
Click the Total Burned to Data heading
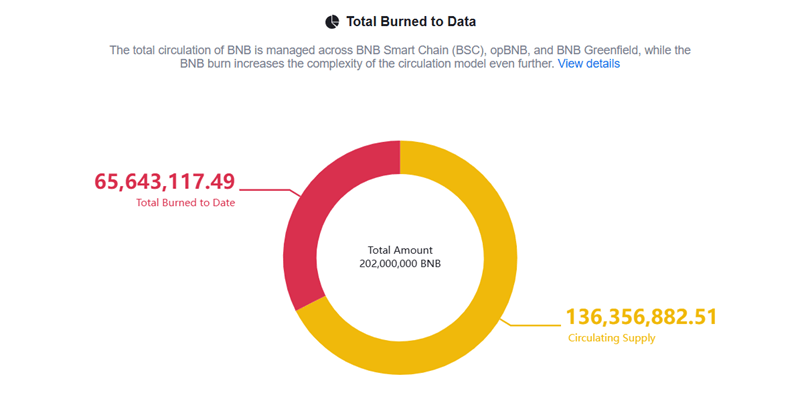pyautogui.click(x=409, y=21)
